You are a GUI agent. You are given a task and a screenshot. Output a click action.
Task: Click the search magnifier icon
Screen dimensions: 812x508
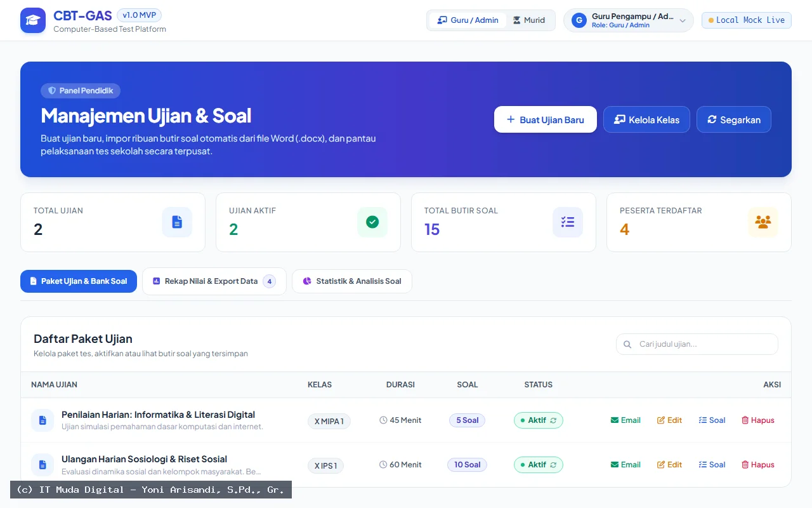[x=627, y=344]
